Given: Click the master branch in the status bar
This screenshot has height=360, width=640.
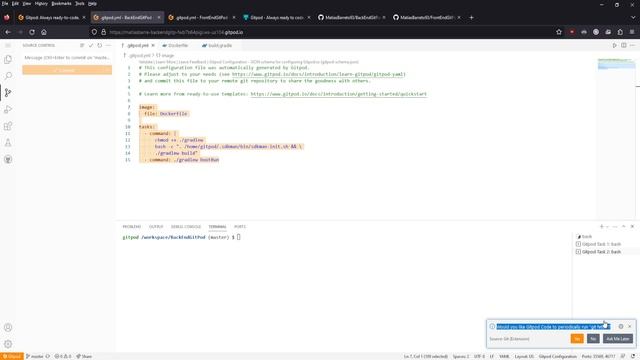Looking at the screenshot, I should coord(35,356).
